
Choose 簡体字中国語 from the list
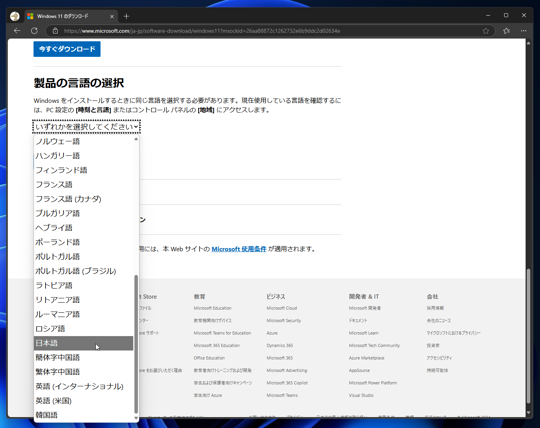tap(83, 357)
